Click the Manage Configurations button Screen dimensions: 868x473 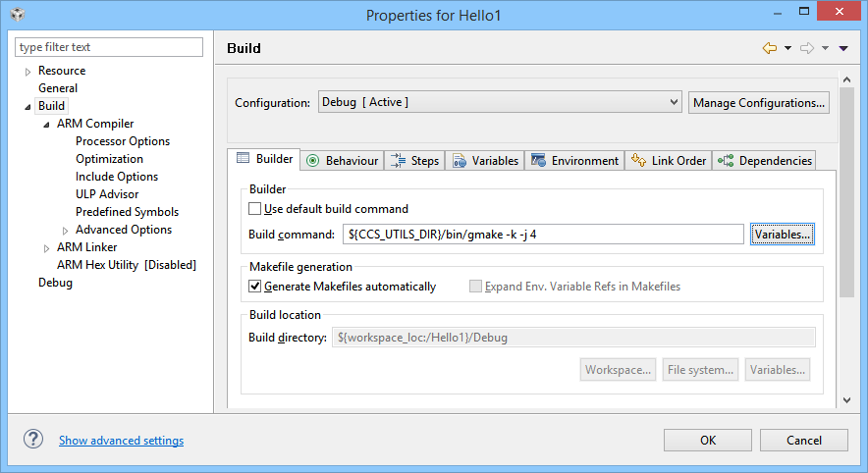tap(759, 102)
